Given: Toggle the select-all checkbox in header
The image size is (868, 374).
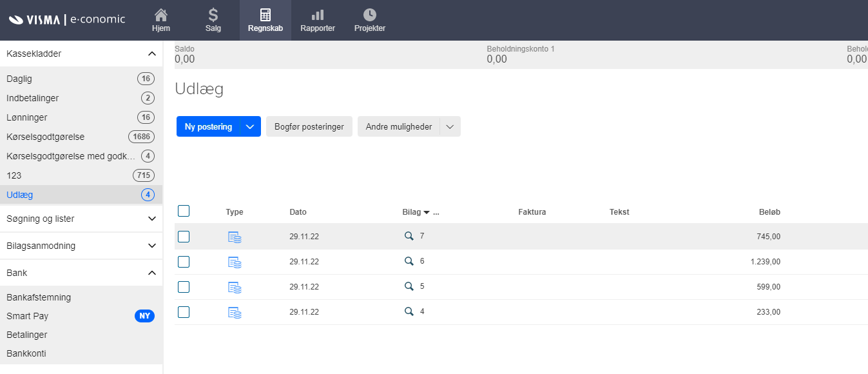Looking at the screenshot, I should 184,211.
